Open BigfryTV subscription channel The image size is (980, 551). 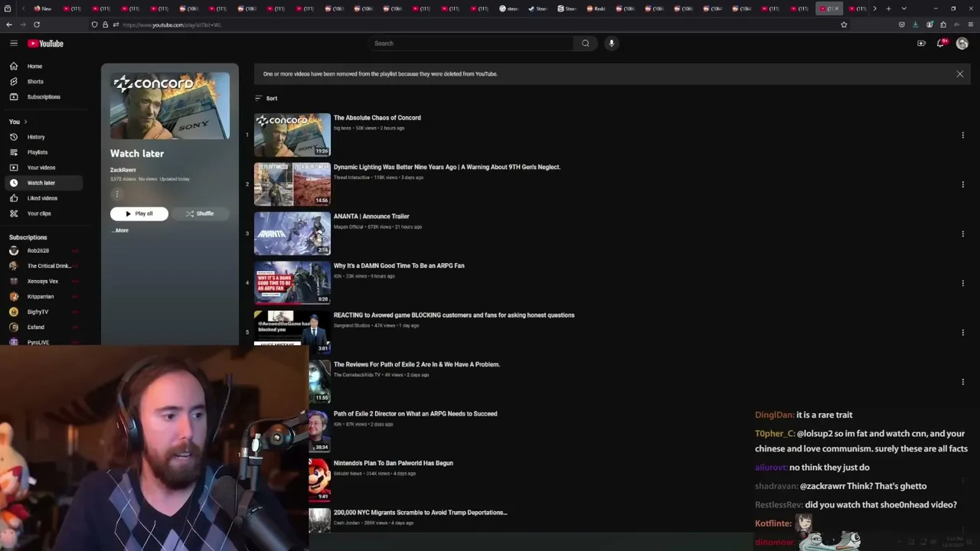click(43, 312)
